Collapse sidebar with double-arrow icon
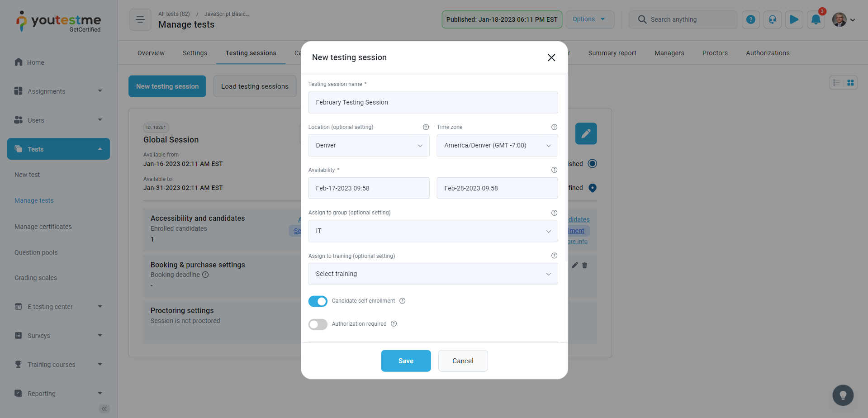868x418 pixels. (104, 409)
